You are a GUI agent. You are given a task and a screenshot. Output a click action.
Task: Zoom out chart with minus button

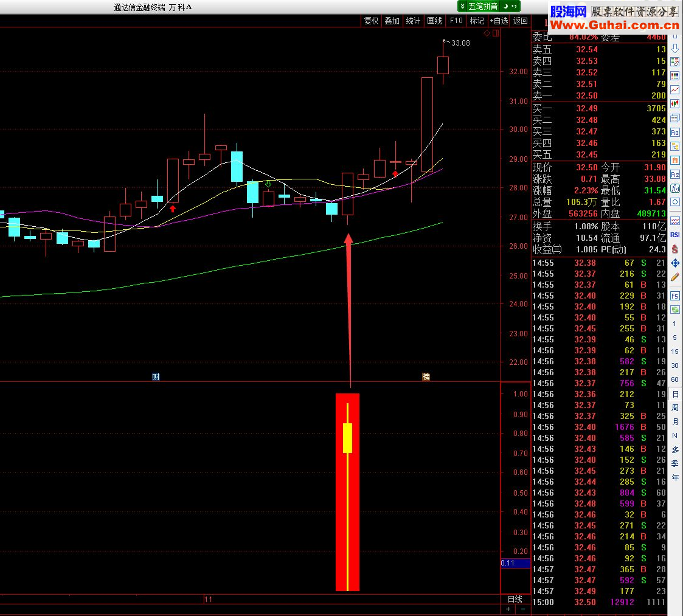tap(523, 609)
